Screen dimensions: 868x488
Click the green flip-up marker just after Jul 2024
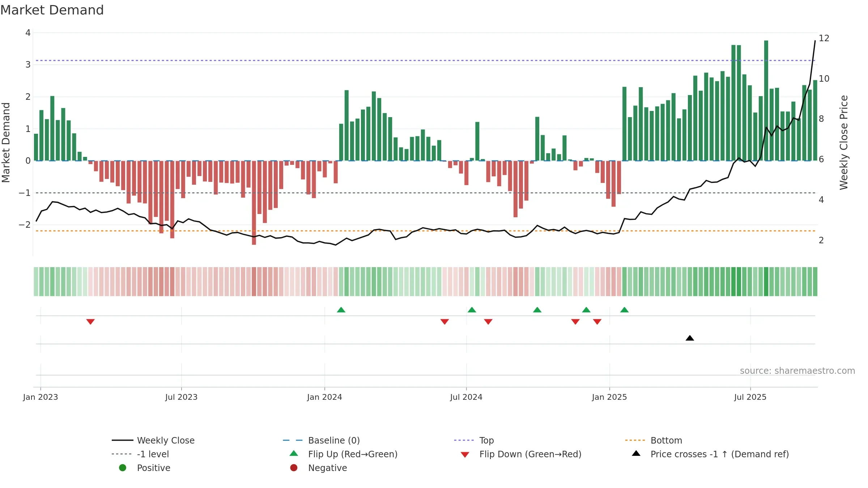[x=472, y=310]
